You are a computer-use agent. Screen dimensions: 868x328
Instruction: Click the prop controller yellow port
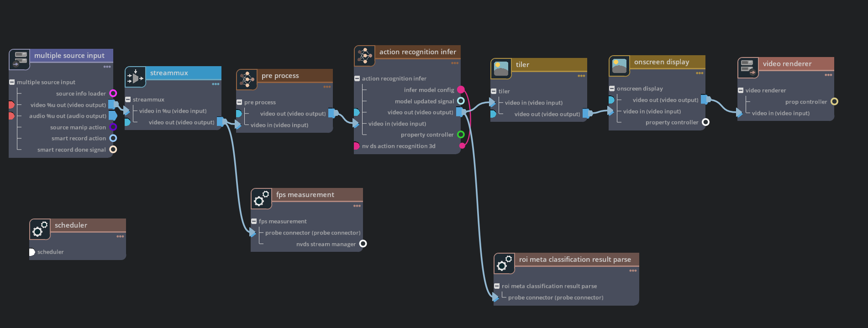point(834,102)
